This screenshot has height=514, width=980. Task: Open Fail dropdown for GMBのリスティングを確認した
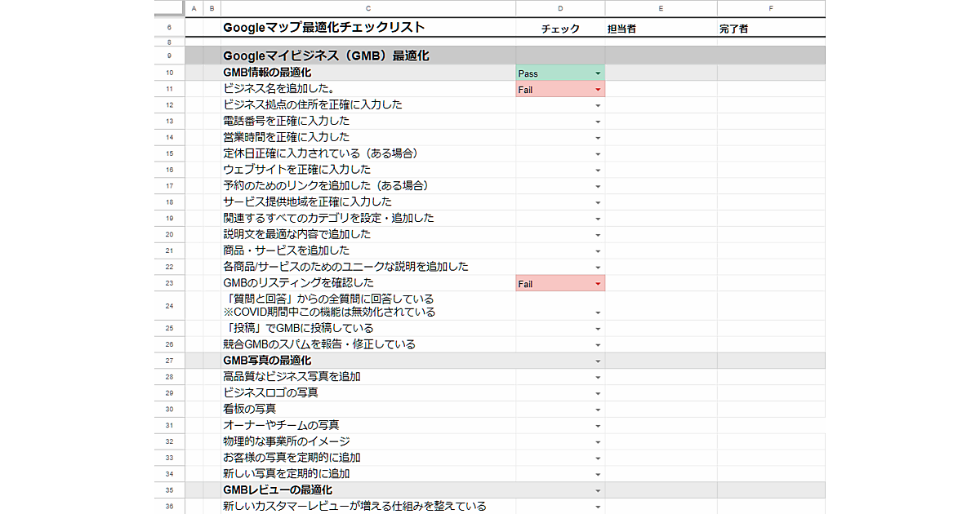598,284
